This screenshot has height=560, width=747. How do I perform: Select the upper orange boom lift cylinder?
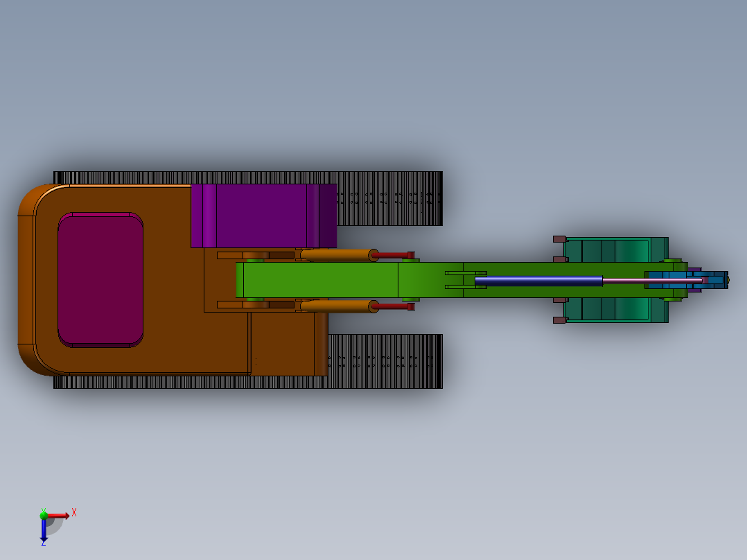[340, 255]
